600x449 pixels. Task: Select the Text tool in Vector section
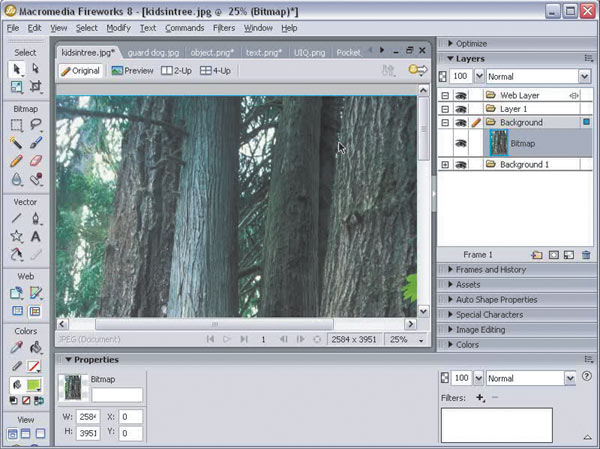tap(35, 236)
